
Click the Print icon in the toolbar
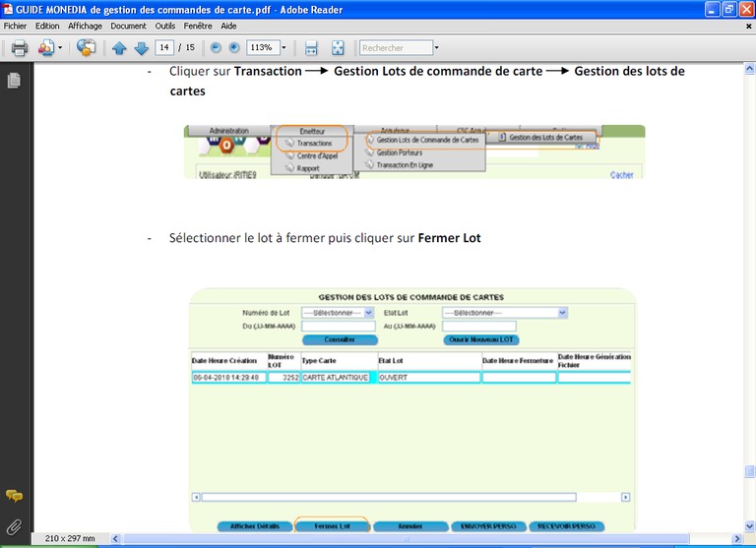20,48
